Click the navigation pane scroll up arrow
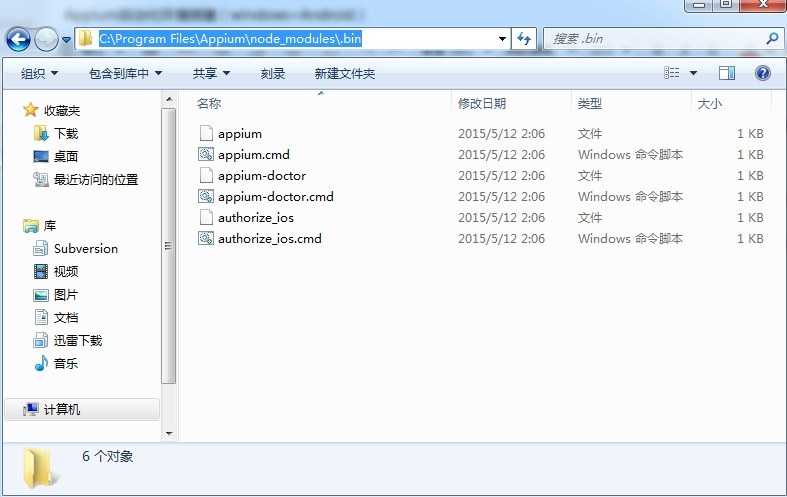This screenshot has height=497, width=787. (x=169, y=99)
